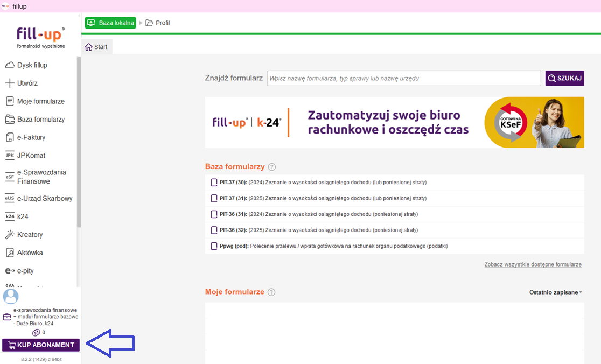Click the Utwórz plus icon
601x364 pixels.
10,83
